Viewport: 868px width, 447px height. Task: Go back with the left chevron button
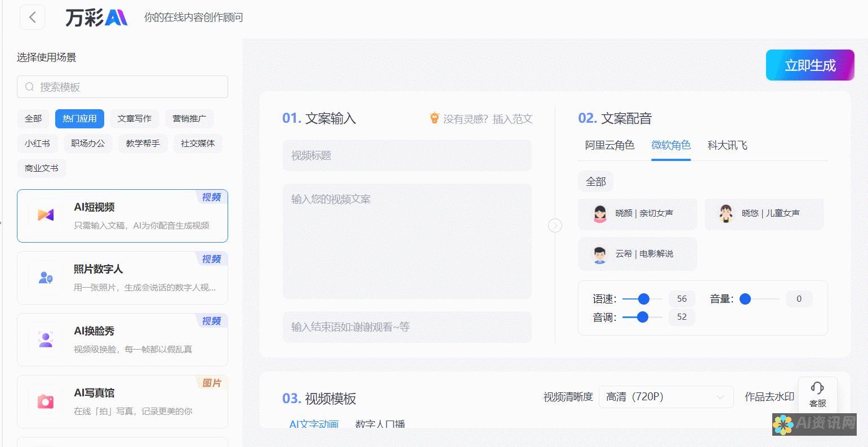coord(32,17)
